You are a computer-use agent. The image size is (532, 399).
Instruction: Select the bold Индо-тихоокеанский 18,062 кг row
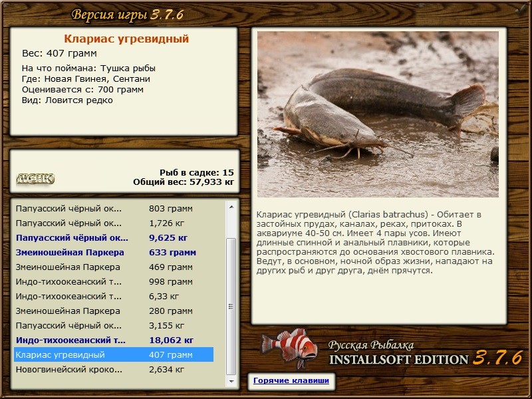(x=114, y=340)
